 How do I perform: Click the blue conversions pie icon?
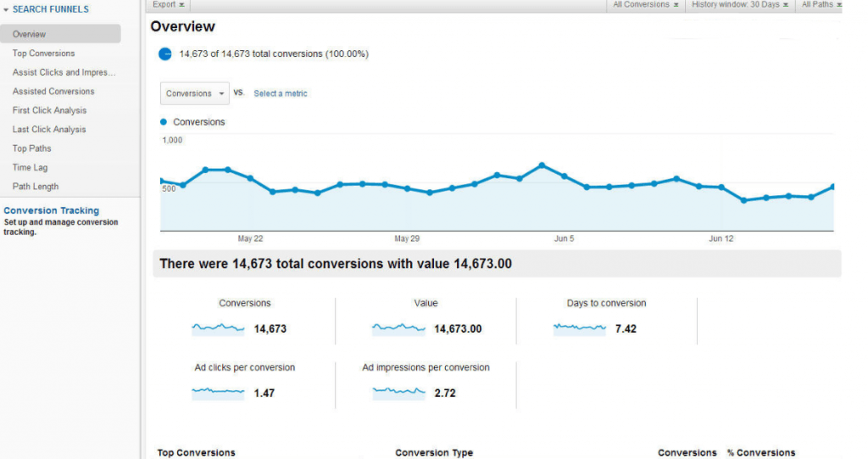click(165, 53)
